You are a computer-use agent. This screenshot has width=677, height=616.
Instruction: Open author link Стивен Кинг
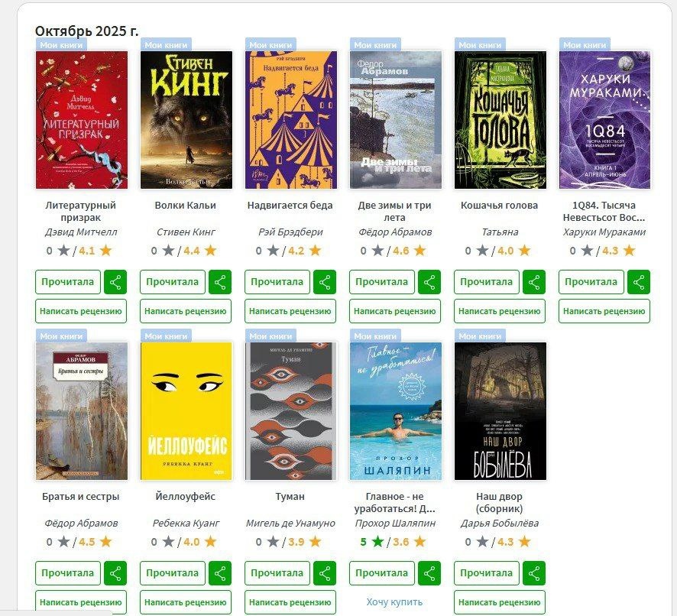(186, 232)
